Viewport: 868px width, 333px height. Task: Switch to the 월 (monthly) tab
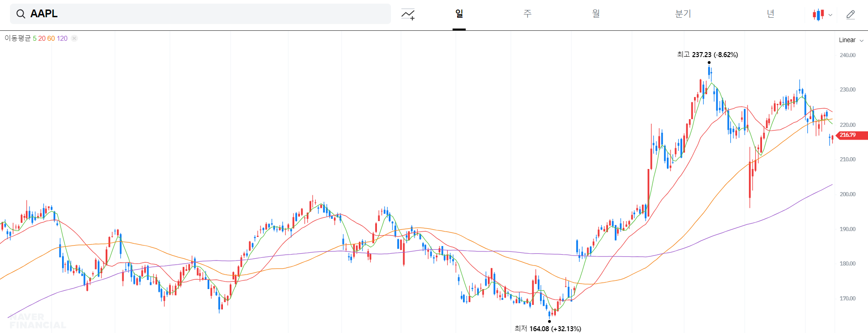(x=596, y=14)
